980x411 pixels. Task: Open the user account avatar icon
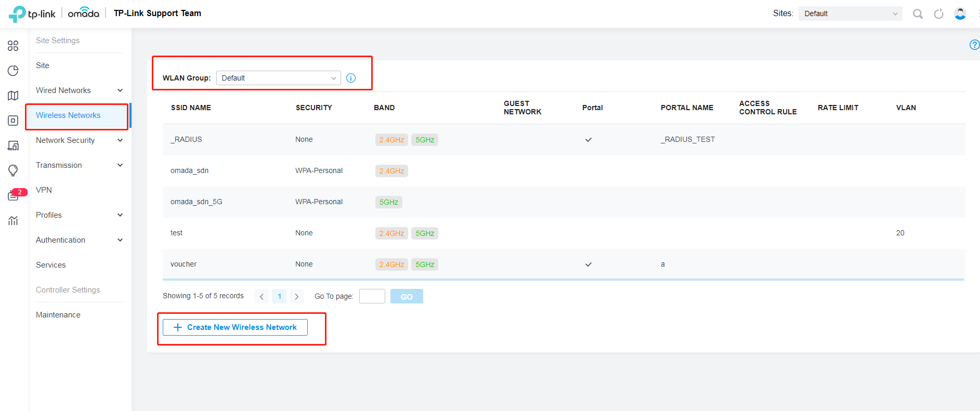[960, 14]
